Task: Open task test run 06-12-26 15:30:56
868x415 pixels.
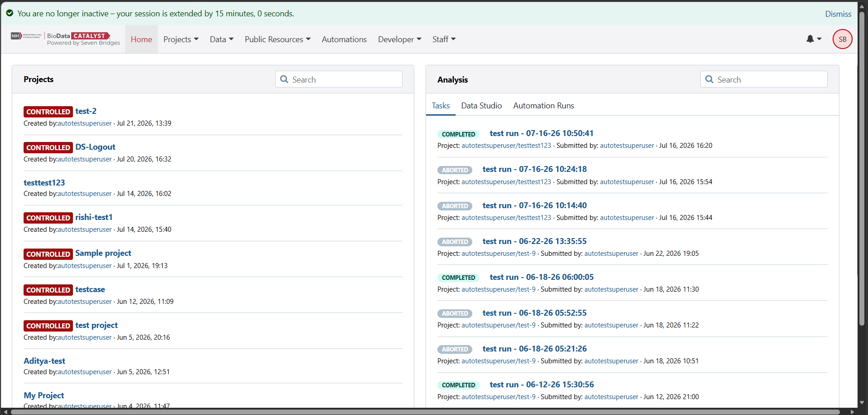Action: tap(541, 385)
